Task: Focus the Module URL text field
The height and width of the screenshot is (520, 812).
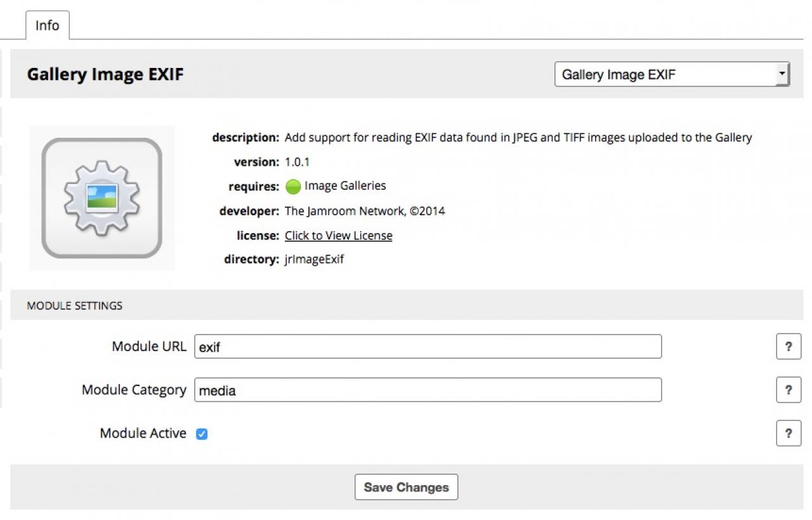Action: [x=428, y=347]
